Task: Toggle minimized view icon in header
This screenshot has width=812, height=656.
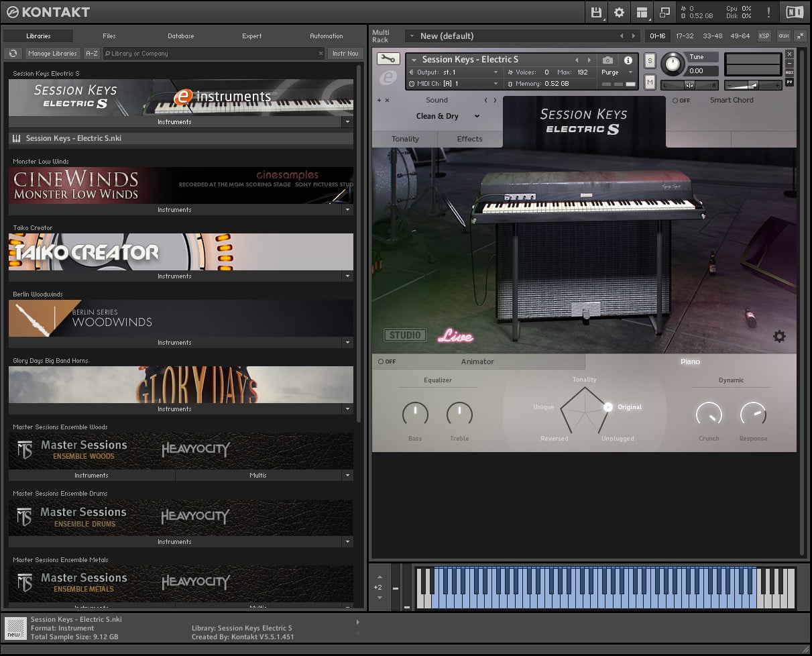Action: pos(664,12)
